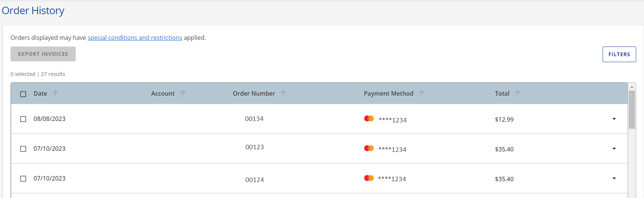Click Mastercard icon for order 00123
Screen dimensions: 644x198
369,148
